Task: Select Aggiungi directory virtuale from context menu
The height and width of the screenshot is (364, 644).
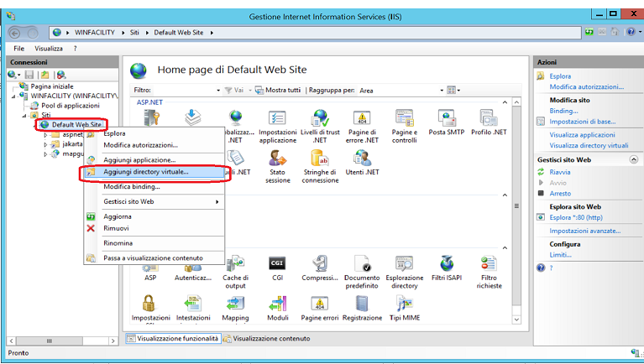Action: point(154,172)
